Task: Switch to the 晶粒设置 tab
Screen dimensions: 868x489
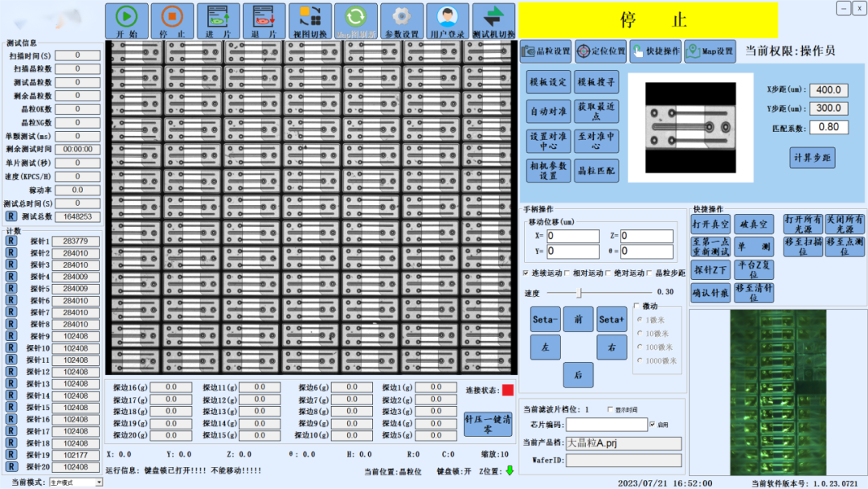Action: click(x=546, y=51)
